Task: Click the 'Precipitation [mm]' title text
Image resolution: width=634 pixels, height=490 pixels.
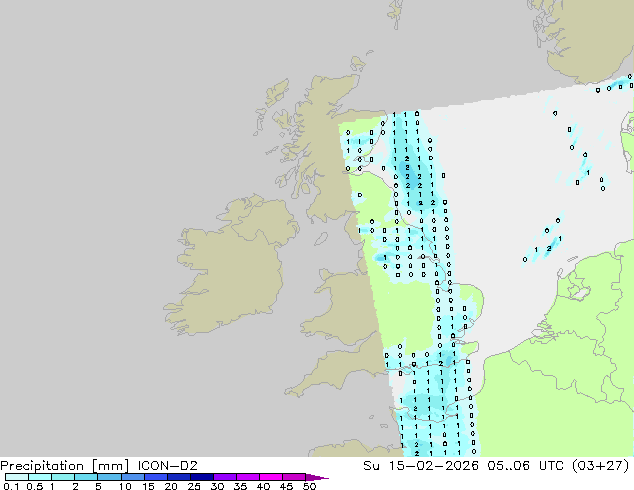Action: (65, 466)
